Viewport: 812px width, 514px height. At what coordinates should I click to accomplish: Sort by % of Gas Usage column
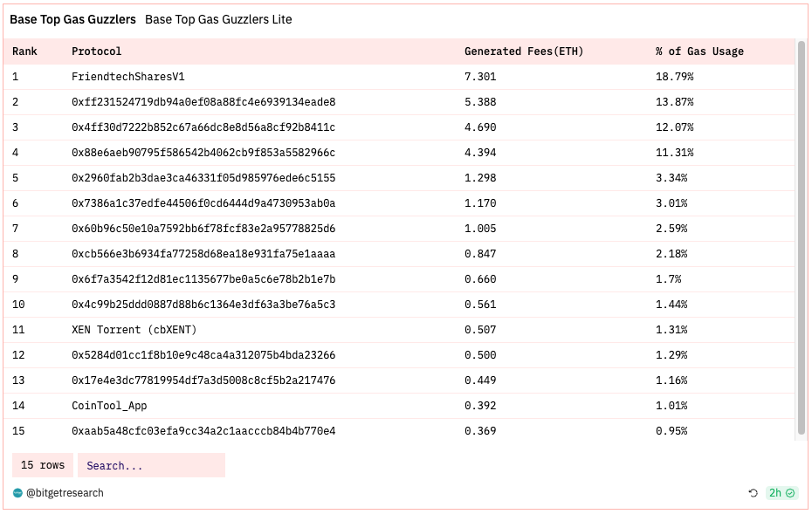click(699, 51)
